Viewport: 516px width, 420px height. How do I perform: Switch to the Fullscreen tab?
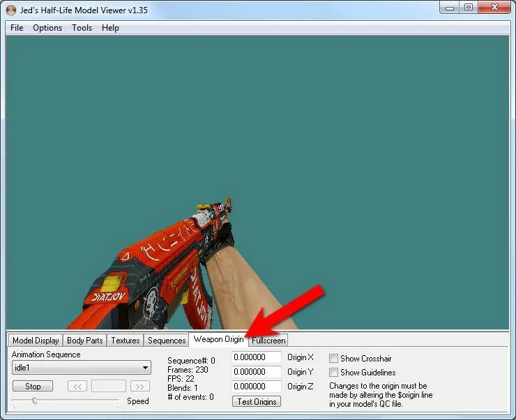(268, 341)
